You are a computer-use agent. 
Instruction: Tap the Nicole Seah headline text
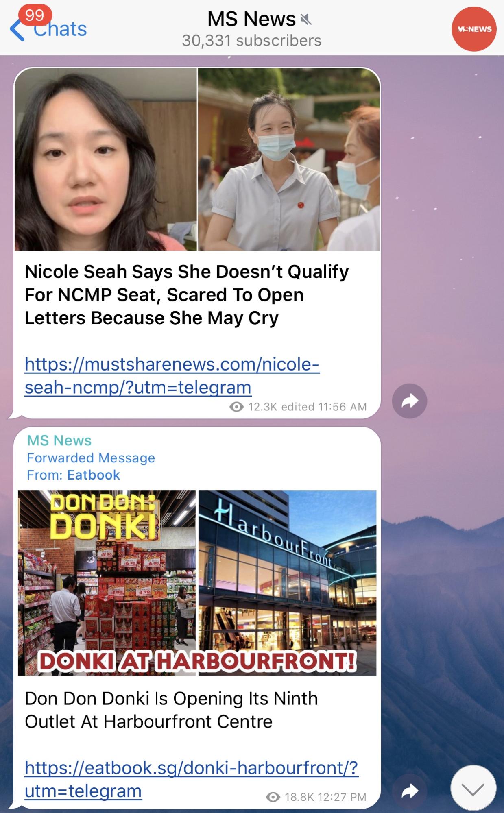click(187, 294)
